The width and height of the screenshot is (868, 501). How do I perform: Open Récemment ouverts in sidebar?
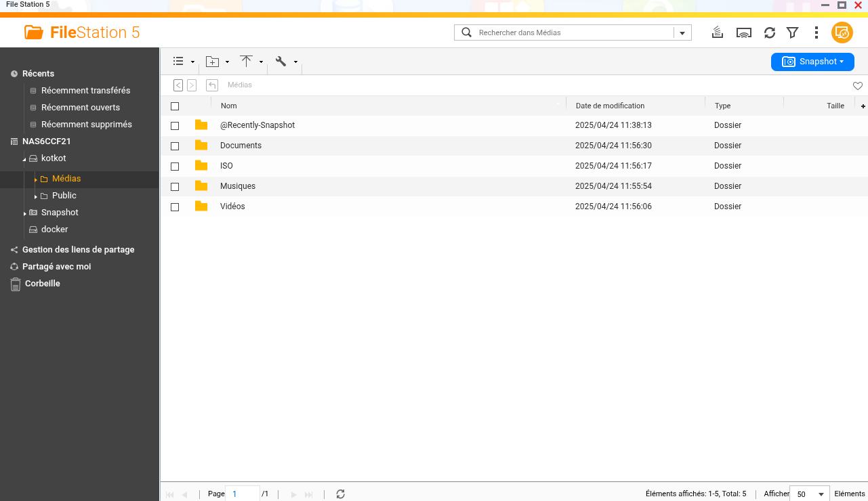coord(81,107)
